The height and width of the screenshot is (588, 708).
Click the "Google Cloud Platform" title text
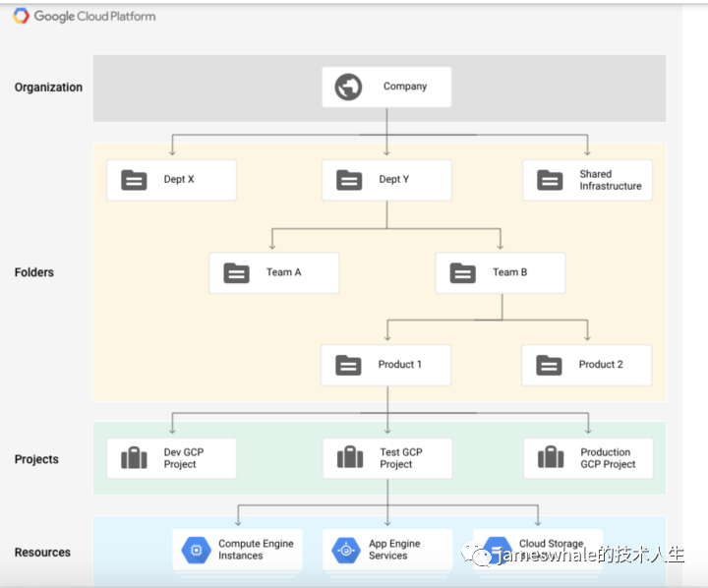(94, 17)
